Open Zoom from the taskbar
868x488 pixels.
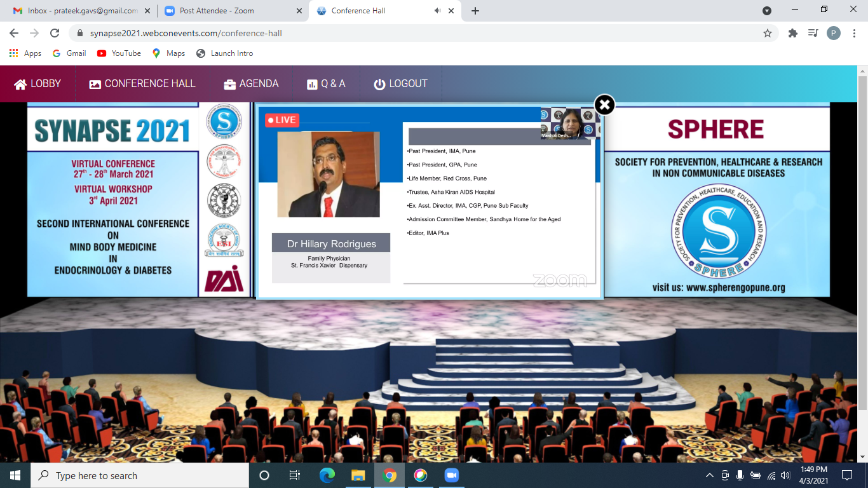point(451,475)
